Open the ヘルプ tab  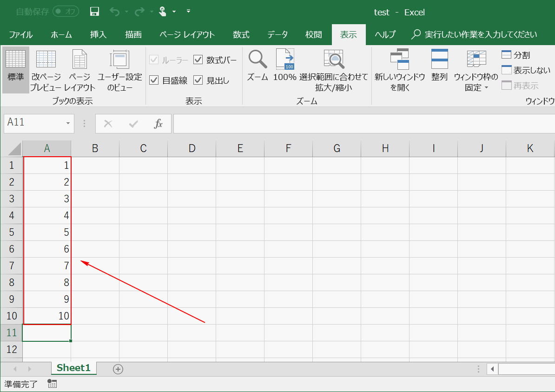coord(385,34)
